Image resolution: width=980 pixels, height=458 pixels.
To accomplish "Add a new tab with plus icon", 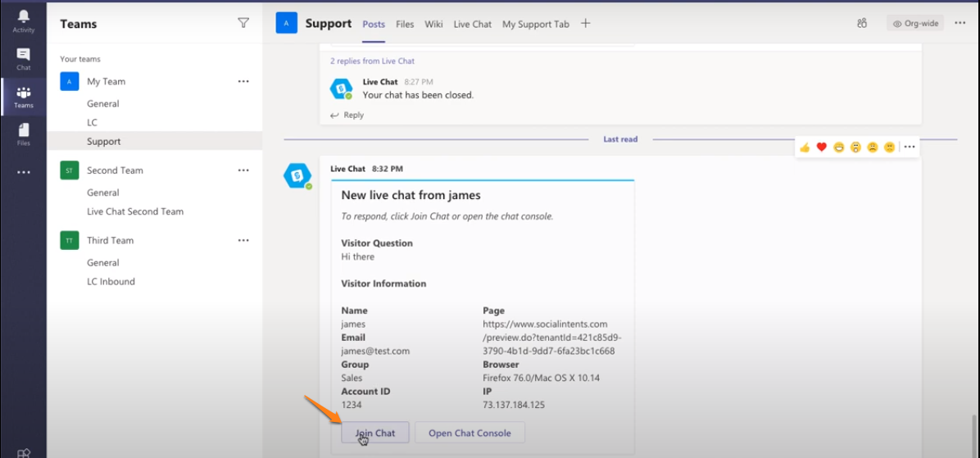I will [x=585, y=23].
